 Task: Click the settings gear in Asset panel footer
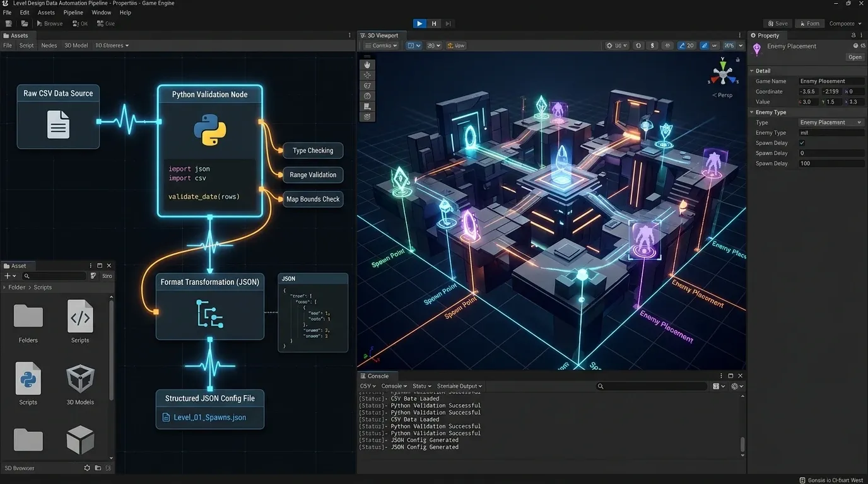point(87,468)
